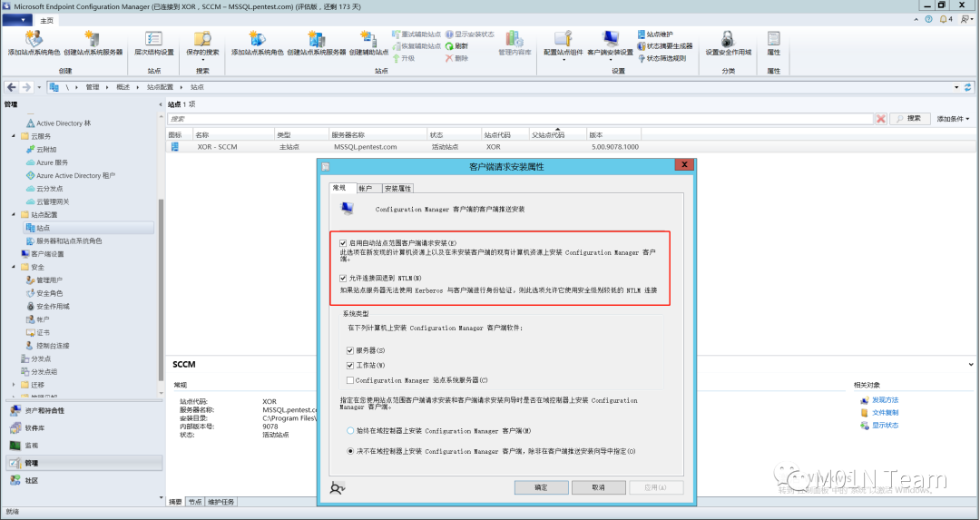Screen dimensions: 980x520
Task: Click the back navigation arrow
Action: pyautogui.click(x=11, y=87)
